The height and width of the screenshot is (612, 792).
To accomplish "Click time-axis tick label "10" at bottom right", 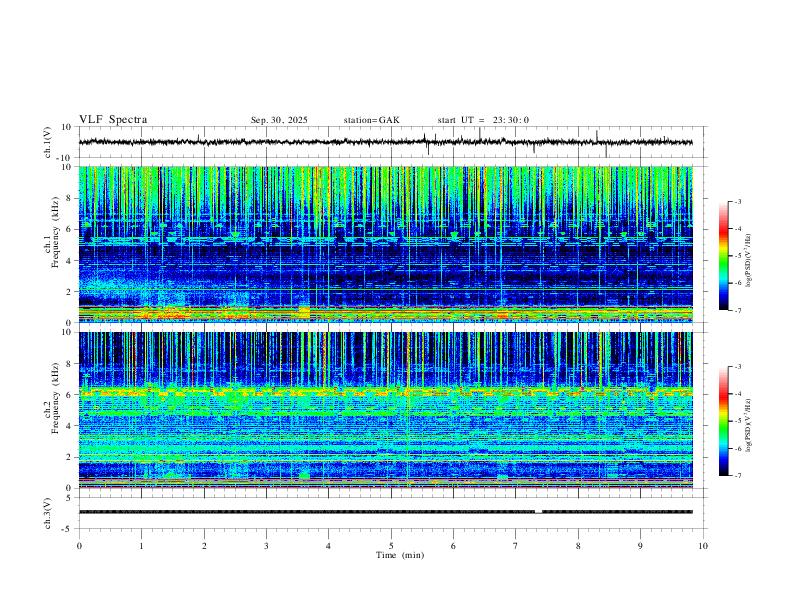I will point(703,546).
